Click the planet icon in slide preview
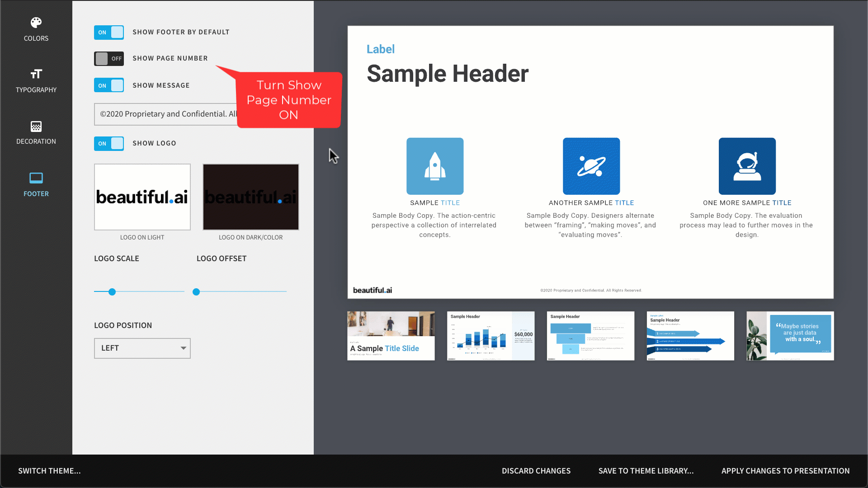868x488 pixels. tap(591, 166)
